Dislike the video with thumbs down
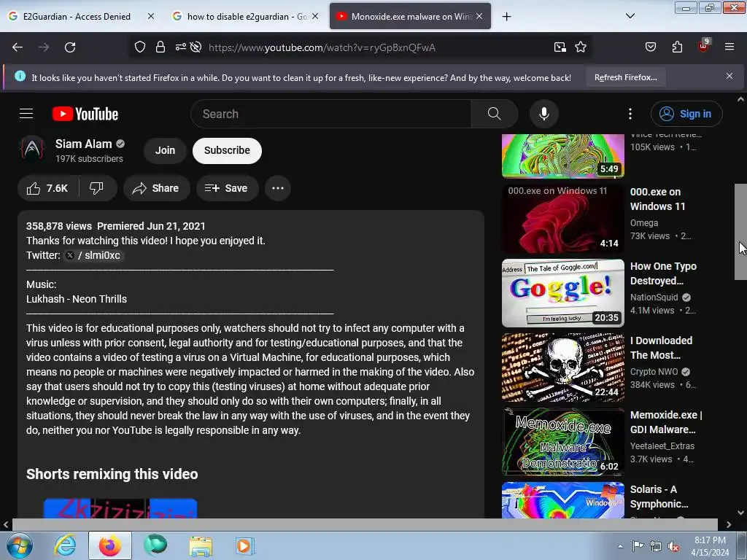This screenshot has width=747, height=560. point(97,189)
